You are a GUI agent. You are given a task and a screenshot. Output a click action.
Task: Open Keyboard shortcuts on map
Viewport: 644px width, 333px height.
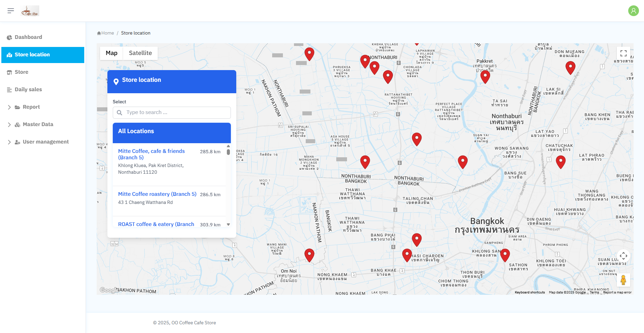(530, 292)
